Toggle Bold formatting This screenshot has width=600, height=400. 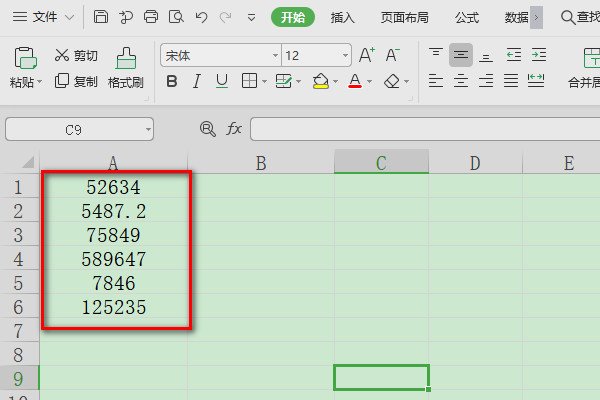(x=172, y=81)
